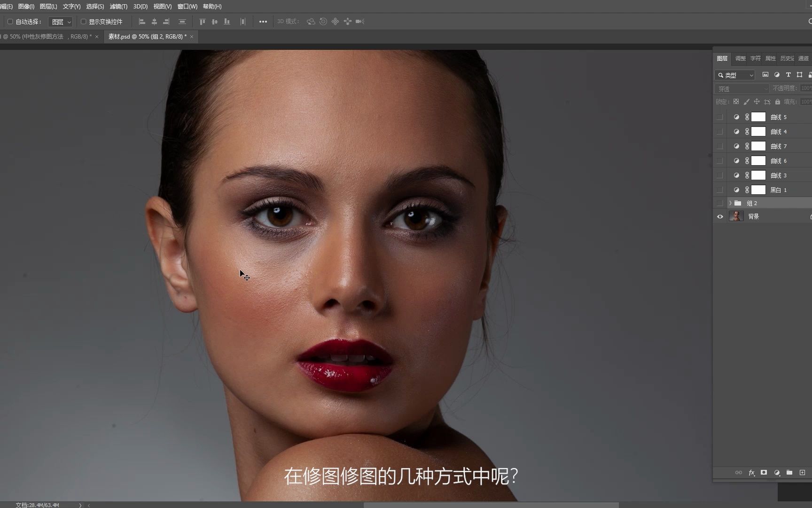The width and height of the screenshot is (812, 508).
Task: Click the 填充 fill value field
Action: point(805,102)
